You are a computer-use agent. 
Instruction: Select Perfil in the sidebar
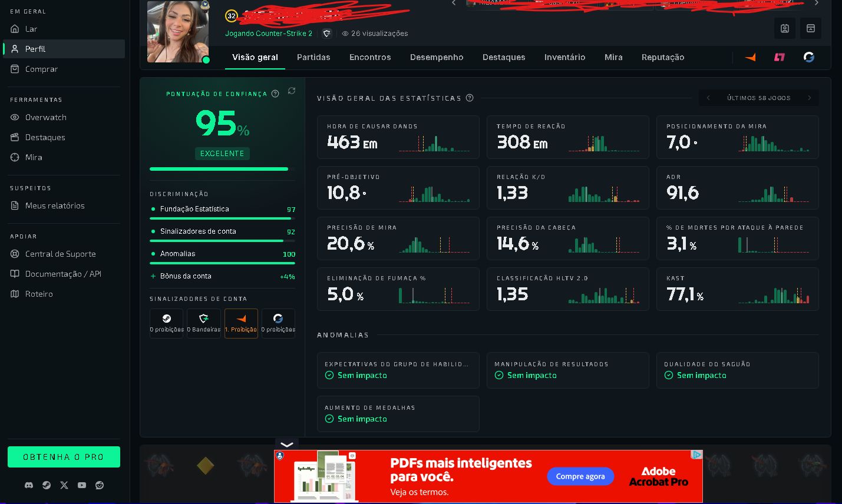[x=64, y=49]
